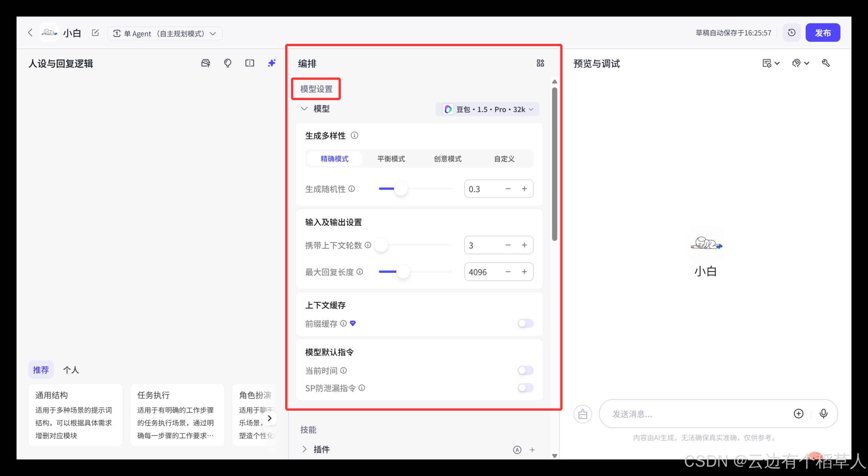
Task: Turn on the 当前时间 toggle
Action: coord(525,370)
